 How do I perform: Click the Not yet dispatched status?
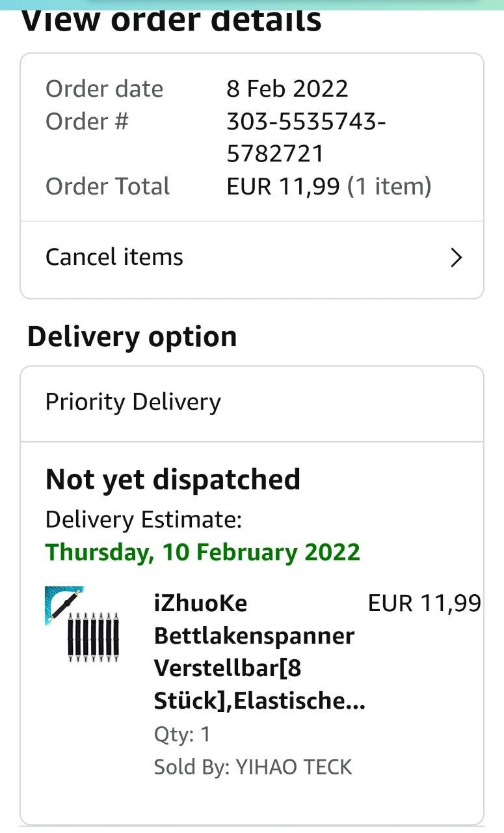(173, 480)
